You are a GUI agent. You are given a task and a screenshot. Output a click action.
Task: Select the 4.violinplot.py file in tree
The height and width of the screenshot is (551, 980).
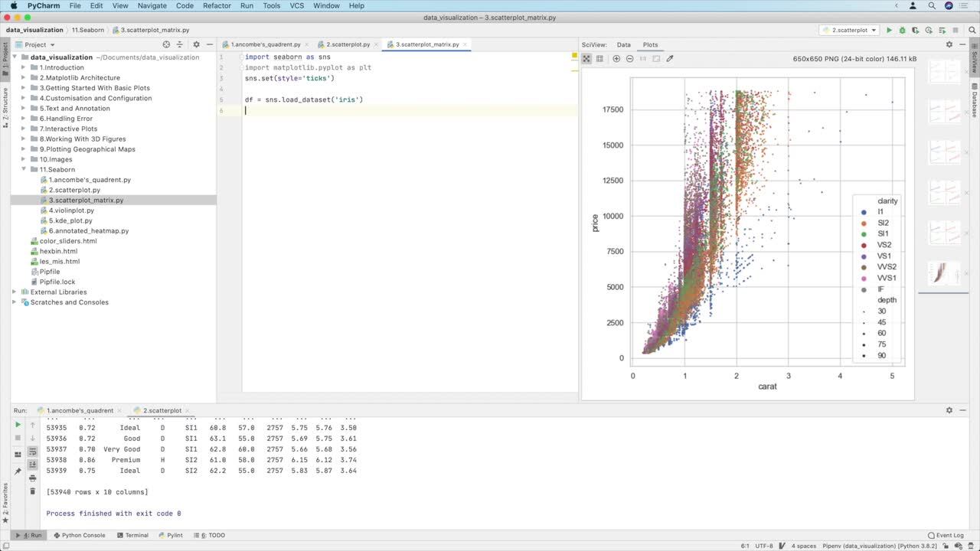tap(71, 210)
